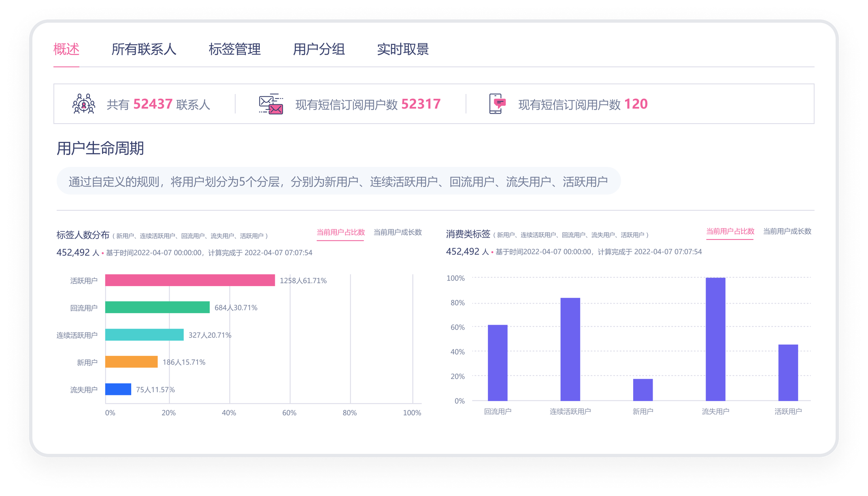Viewport: 868px width, 496px height.
Task: Click the 用户生命周期 heading
Action: tap(100, 148)
